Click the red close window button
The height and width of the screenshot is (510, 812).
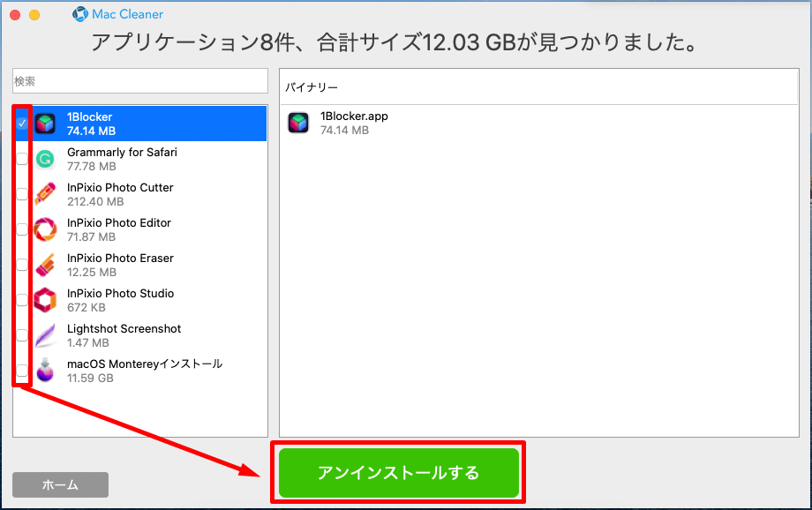pos(15,15)
